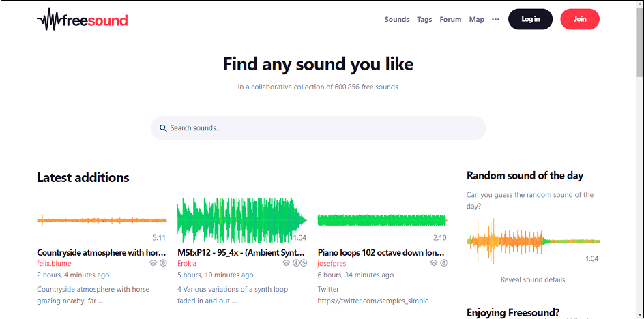The width and height of the screenshot is (644, 319).
Task: Click the 2:10 duration label
Action: pyautogui.click(x=439, y=238)
